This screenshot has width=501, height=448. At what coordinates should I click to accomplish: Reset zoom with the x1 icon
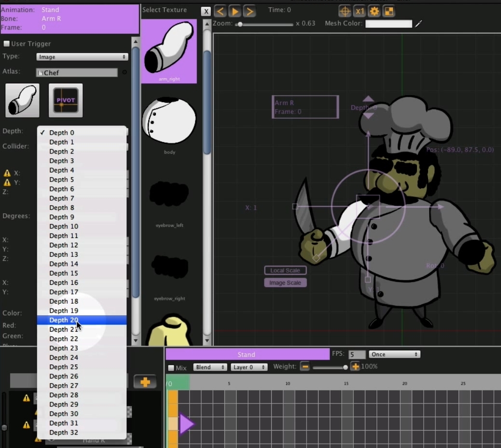click(x=360, y=12)
